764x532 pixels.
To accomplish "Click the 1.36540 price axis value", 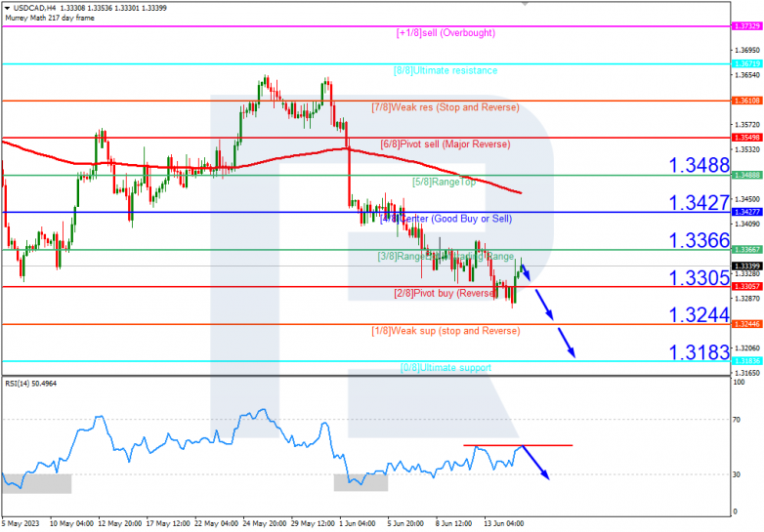I will 747,75.
